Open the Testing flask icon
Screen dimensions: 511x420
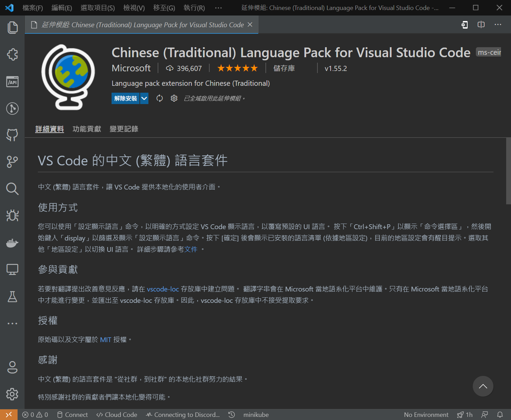click(12, 296)
